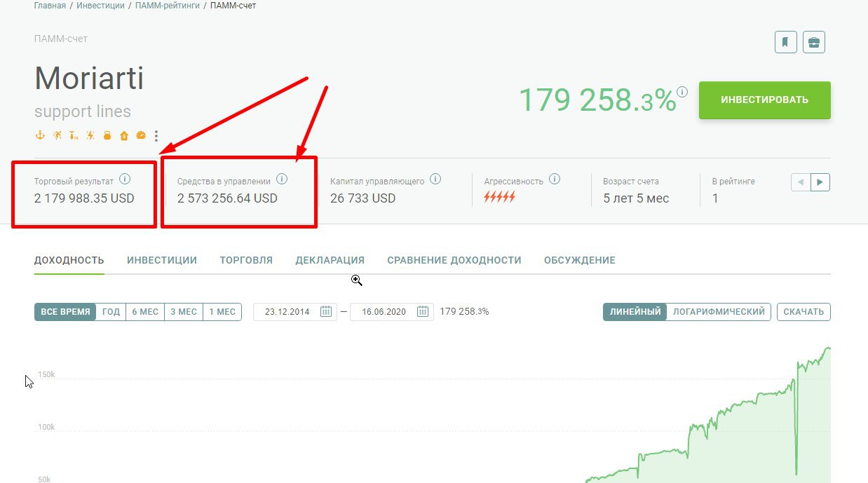
Task: Click the 'support lines' subtitle
Action: [83, 111]
